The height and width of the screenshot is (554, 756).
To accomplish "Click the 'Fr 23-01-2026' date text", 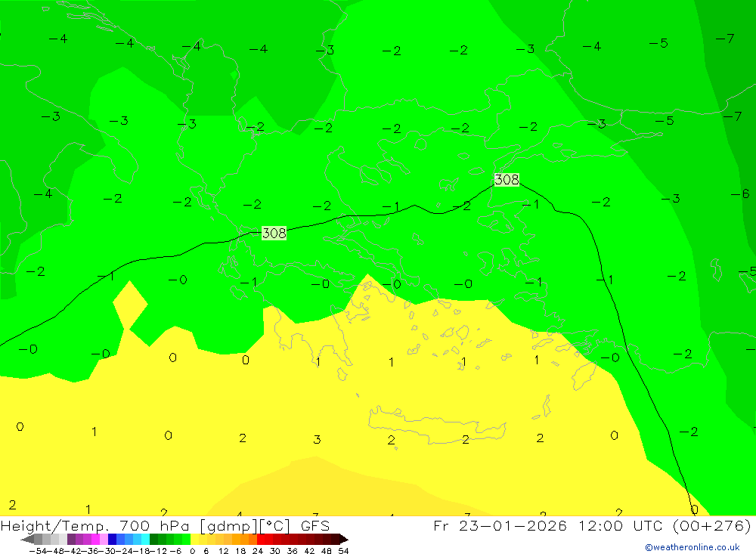I will pyautogui.click(x=500, y=525).
